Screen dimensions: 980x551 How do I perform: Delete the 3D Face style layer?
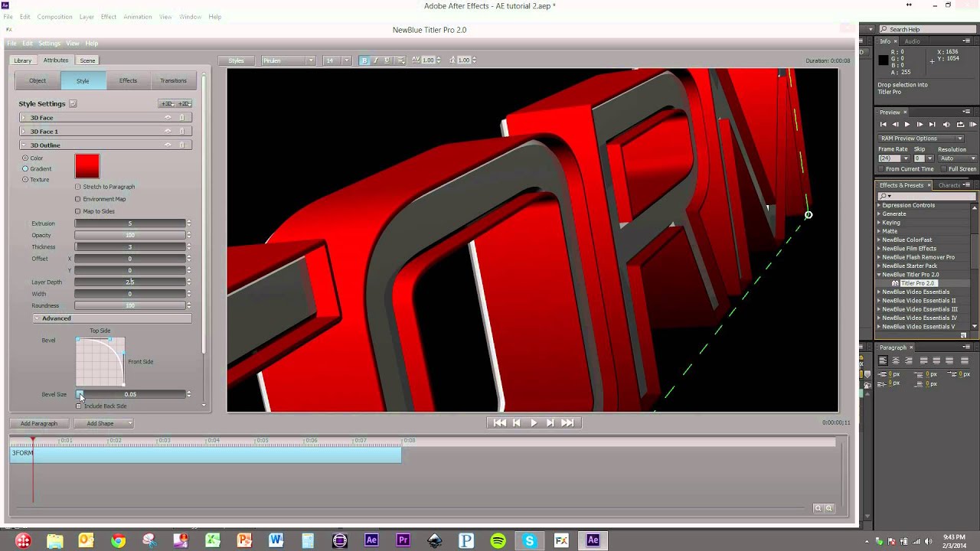pyautogui.click(x=181, y=118)
